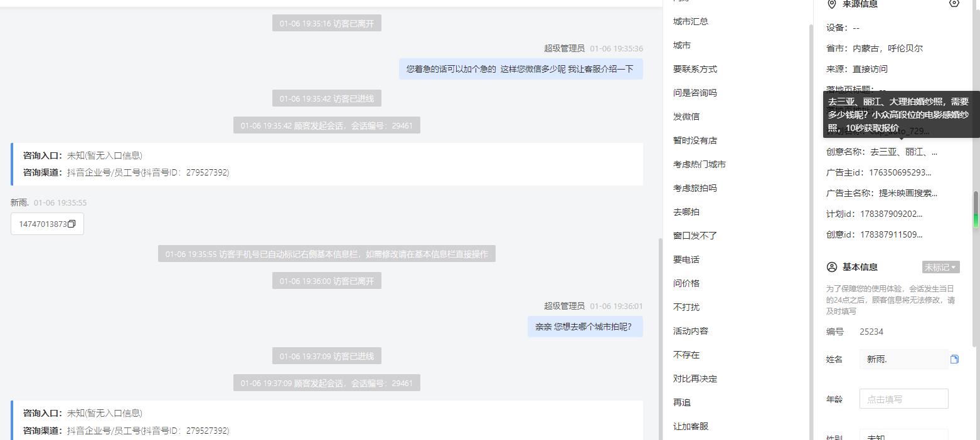
Task: Copy the visitor phone number 14747013873
Action: click(x=72, y=224)
